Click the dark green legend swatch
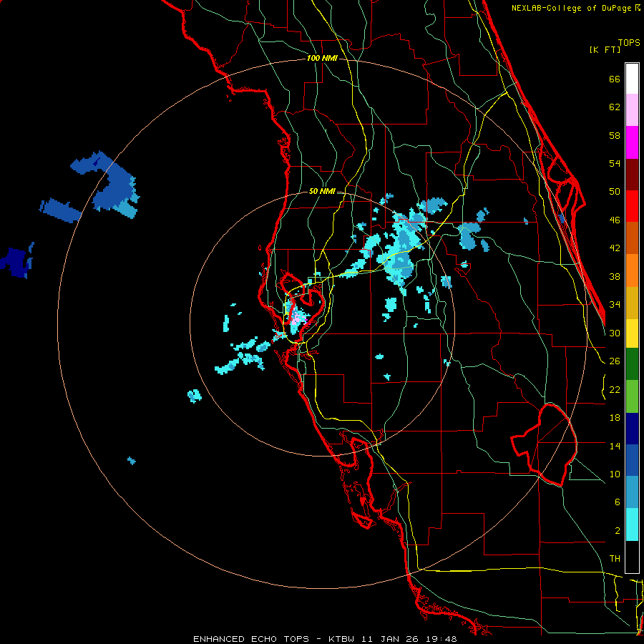 pos(632,364)
